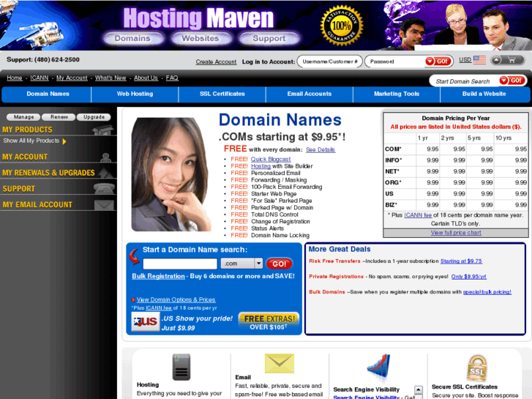Open the Home link
This screenshot has width=532, height=399.
click(15, 78)
